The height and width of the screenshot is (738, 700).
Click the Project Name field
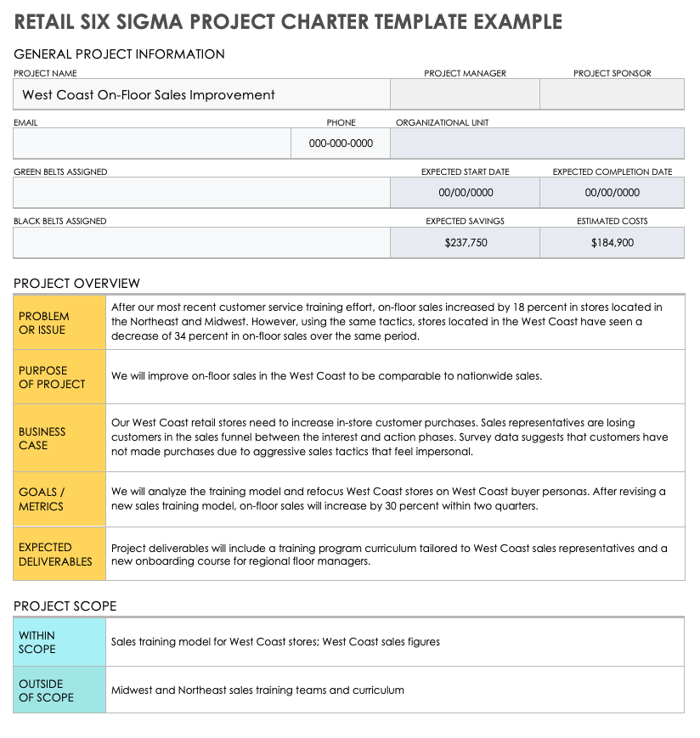201,95
